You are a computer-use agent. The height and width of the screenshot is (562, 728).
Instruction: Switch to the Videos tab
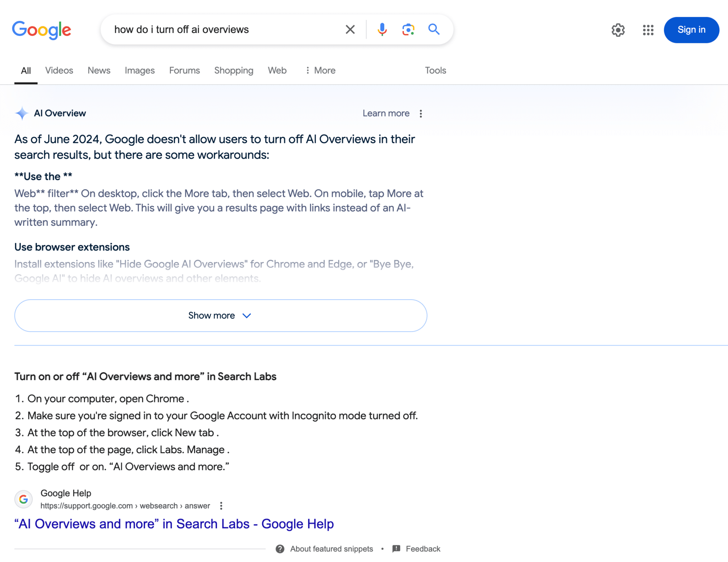[x=59, y=70]
